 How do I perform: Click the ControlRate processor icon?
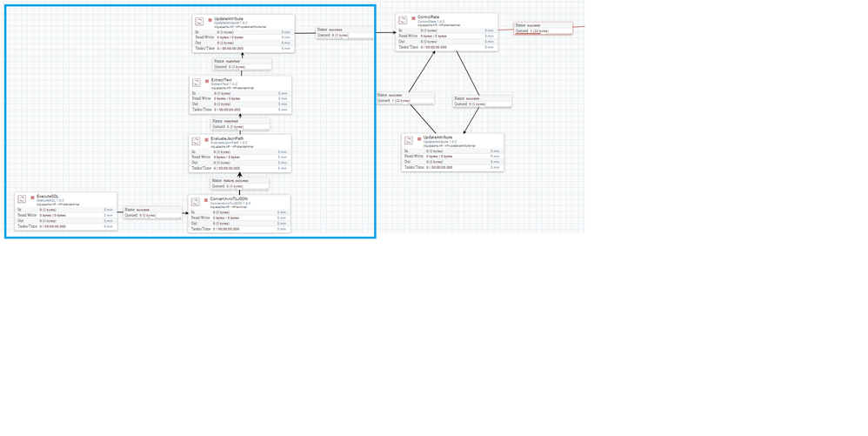tap(403, 20)
